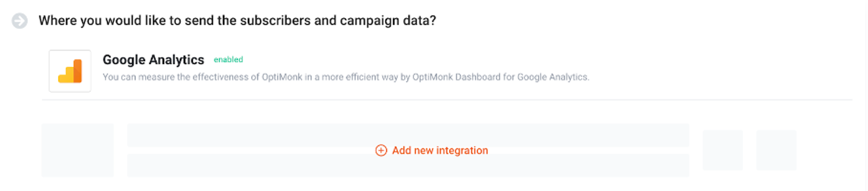The width and height of the screenshot is (868, 191).
Task: Click 'OptiMonk Dashboard for Google Analytics' phrase
Action: [x=500, y=77]
